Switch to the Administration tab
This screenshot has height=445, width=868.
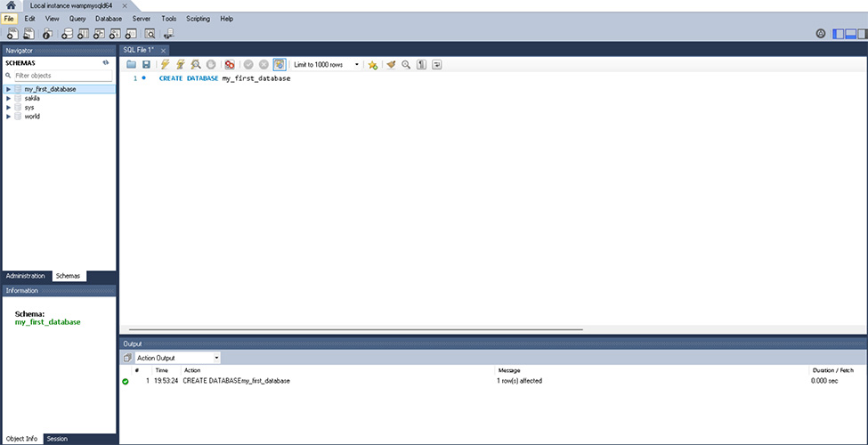(26, 276)
